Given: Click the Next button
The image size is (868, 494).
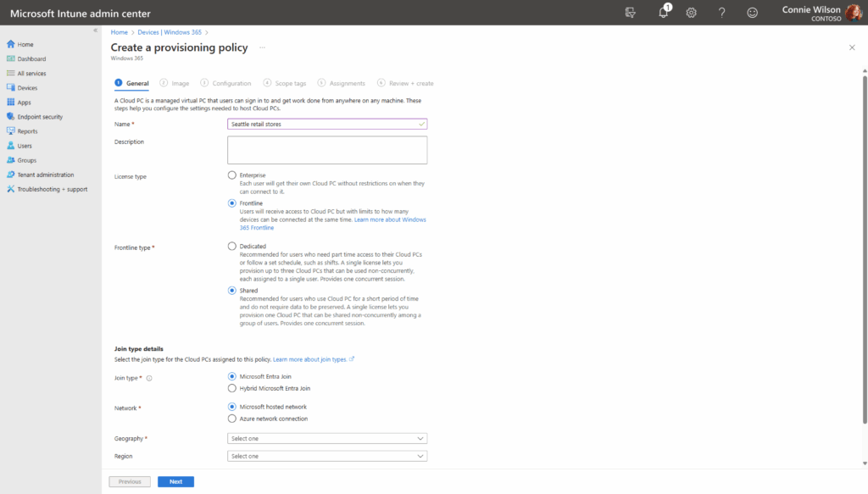Looking at the screenshot, I should coord(175,482).
